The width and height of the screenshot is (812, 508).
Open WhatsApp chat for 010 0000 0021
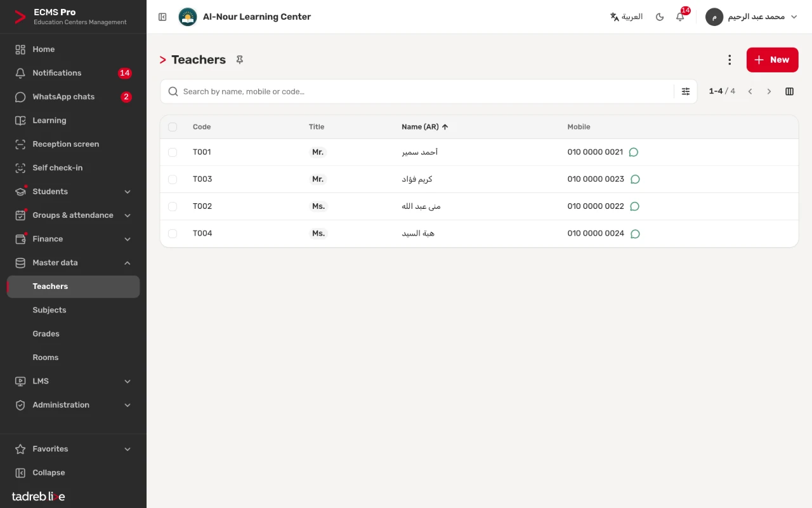(x=633, y=152)
